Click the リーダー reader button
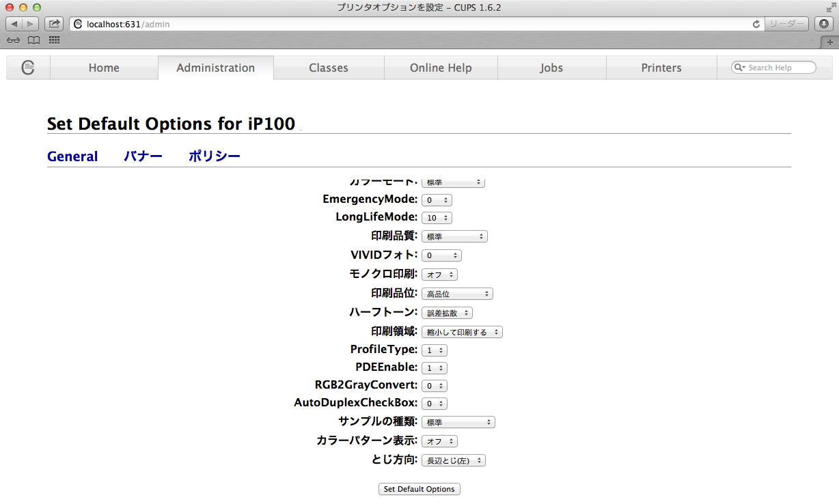This screenshot has width=839, height=504. tap(787, 24)
